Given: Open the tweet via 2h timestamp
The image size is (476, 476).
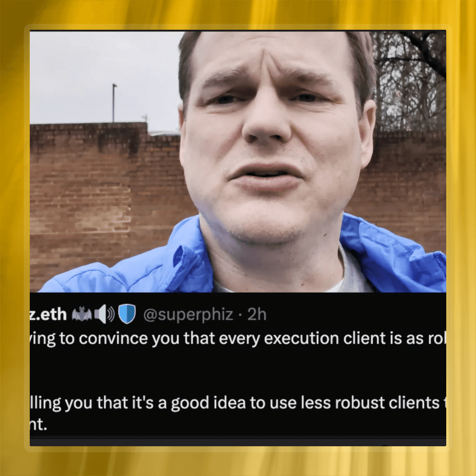Looking at the screenshot, I should pyautogui.click(x=257, y=314).
